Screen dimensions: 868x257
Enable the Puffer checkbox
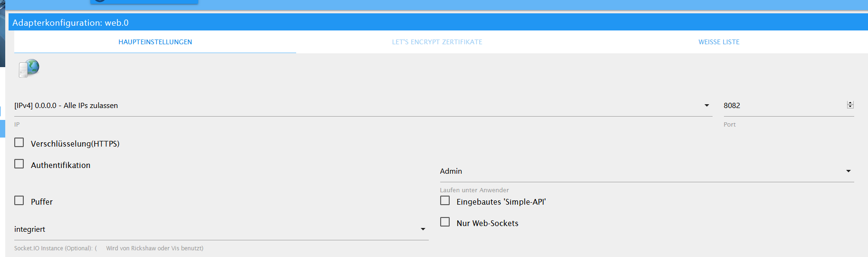tap(19, 200)
